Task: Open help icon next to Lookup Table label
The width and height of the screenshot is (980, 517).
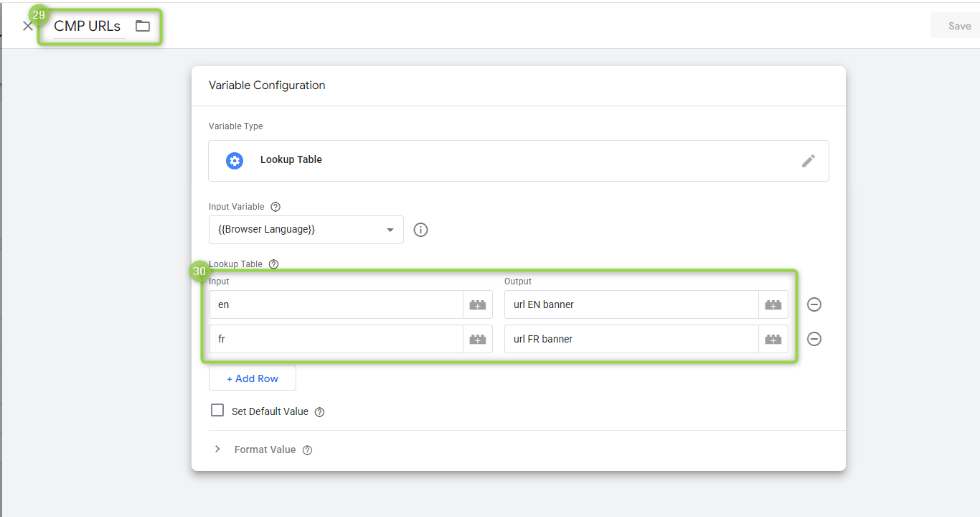Action: tap(273, 264)
